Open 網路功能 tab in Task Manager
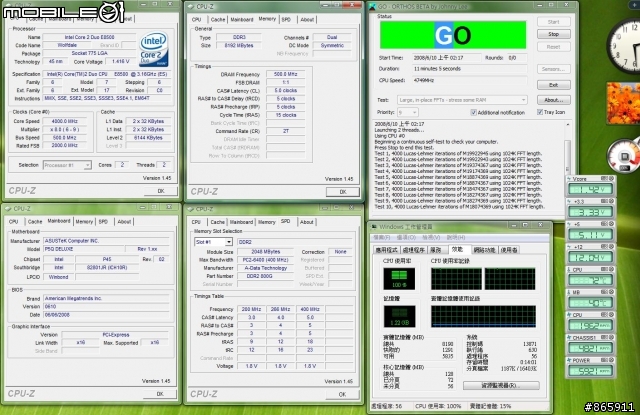The width and height of the screenshot is (640, 415). [484, 250]
